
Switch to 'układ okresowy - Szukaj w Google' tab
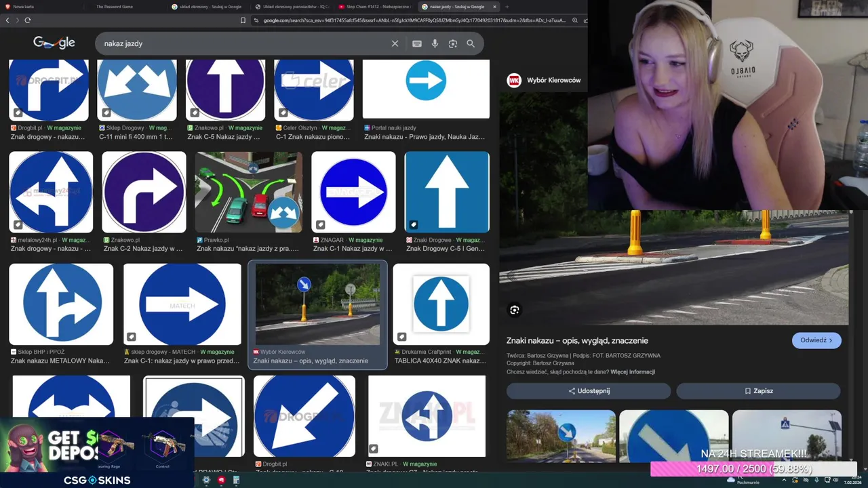[x=209, y=7]
